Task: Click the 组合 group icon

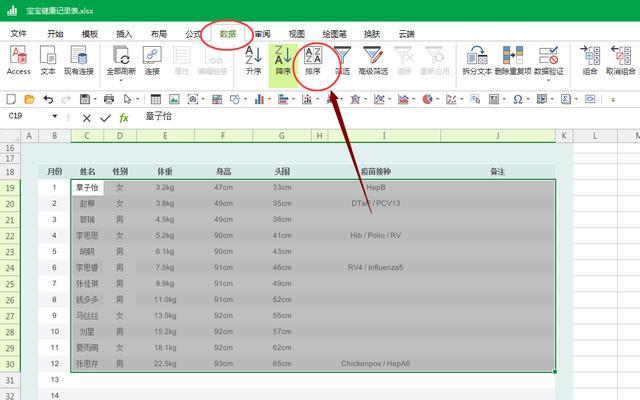Action: 590,60
